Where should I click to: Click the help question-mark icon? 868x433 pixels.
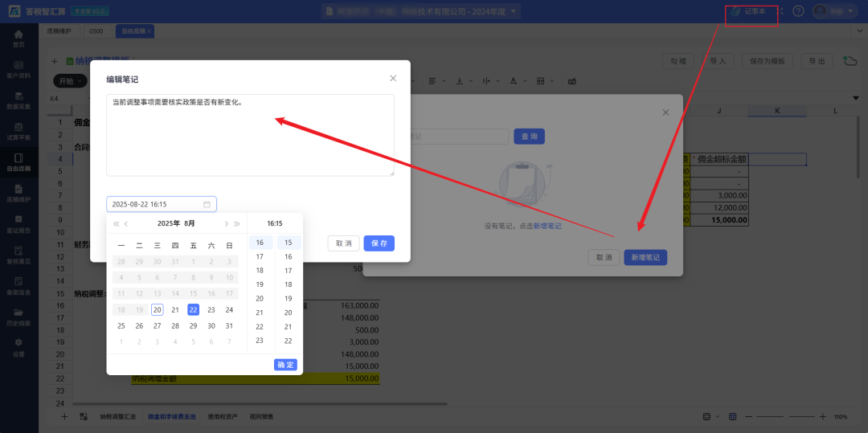pos(798,11)
